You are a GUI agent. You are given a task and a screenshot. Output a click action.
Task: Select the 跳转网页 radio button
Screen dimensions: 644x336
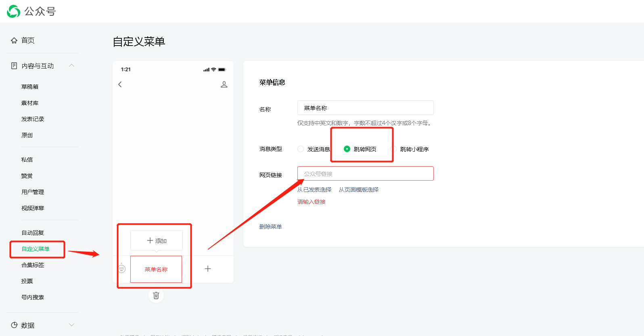pyautogui.click(x=347, y=149)
